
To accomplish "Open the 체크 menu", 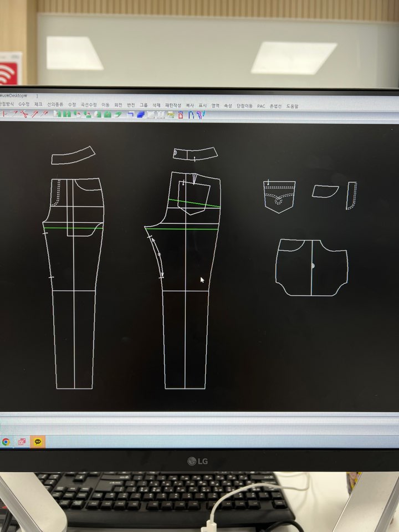I will coord(38,105).
